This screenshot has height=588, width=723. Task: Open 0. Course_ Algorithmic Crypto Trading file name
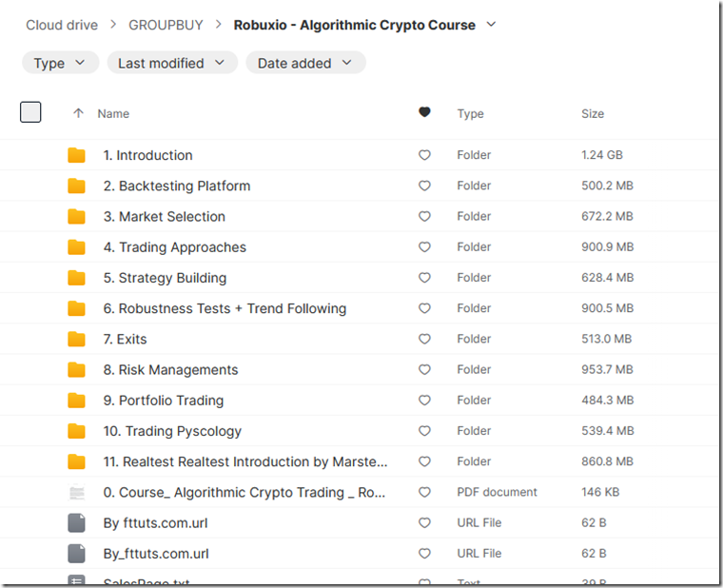coord(244,493)
